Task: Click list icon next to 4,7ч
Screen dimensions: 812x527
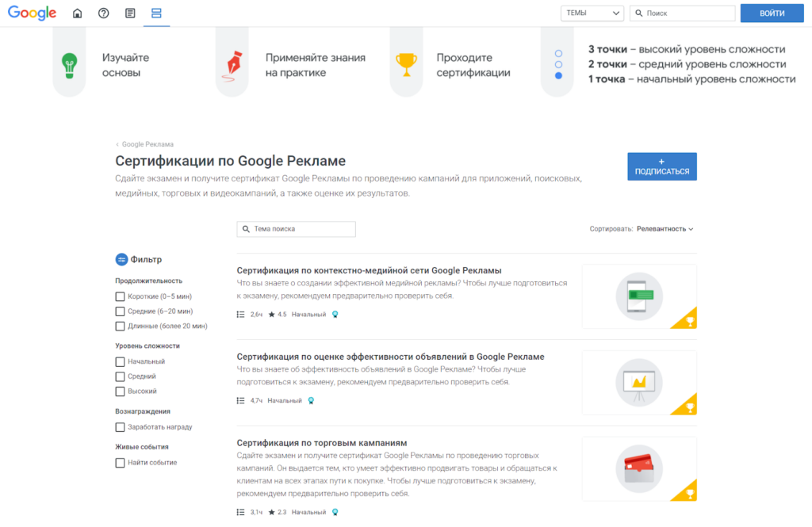Action: tap(241, 400)
